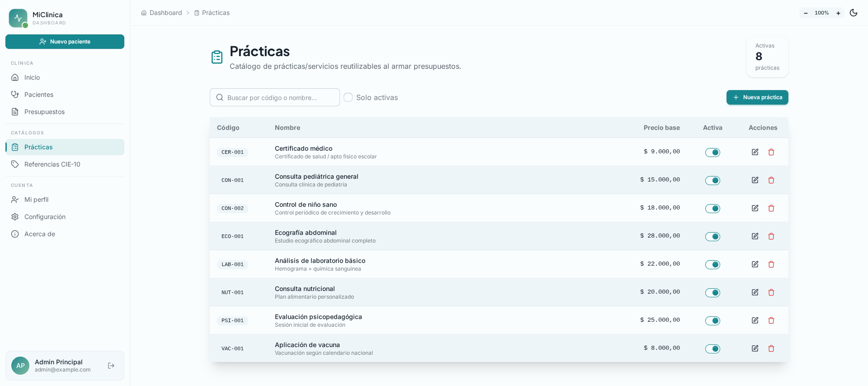Delete the Ecografía abdominal practice
Screen dimensions: 868x386
point(771,236)
